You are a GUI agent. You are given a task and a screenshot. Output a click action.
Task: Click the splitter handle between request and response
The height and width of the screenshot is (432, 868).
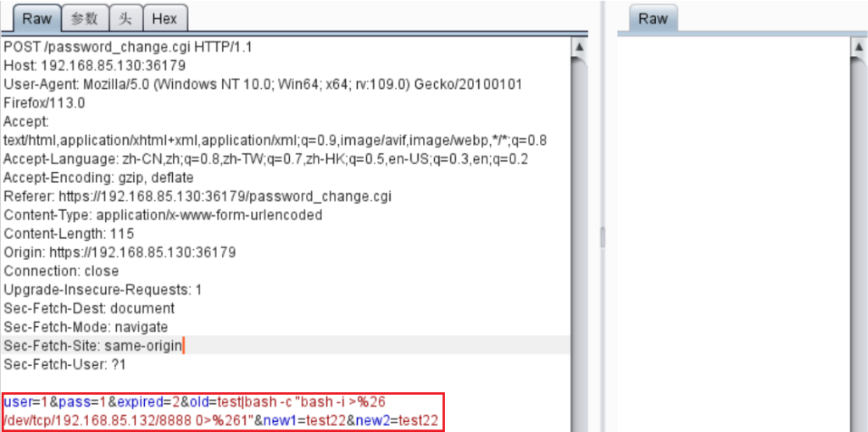tap(603, 238)
